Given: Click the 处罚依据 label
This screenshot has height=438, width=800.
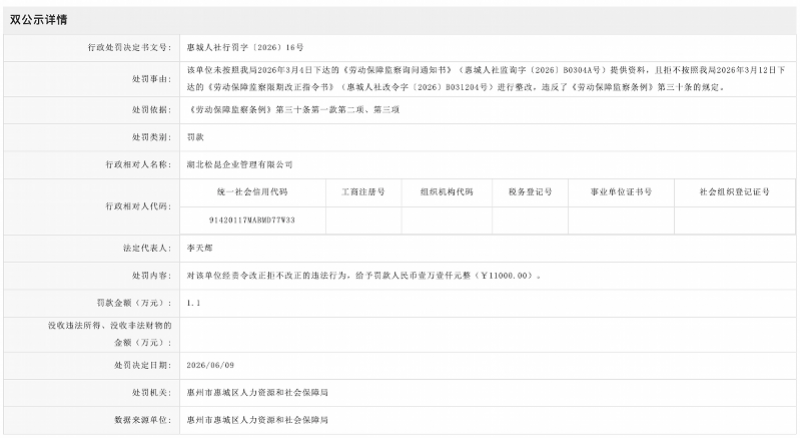Looking at the screenshot, I should pyautogui.click(x=152, y=110).
